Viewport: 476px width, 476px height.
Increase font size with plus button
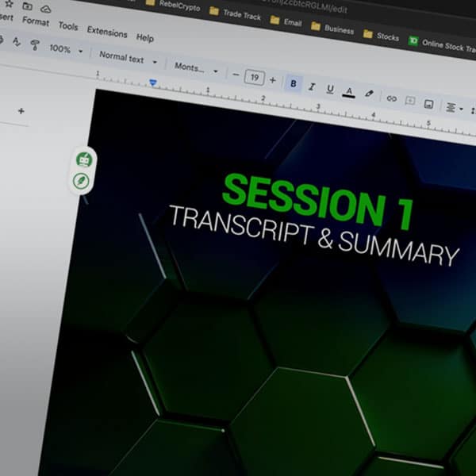(x=273, y=80)
